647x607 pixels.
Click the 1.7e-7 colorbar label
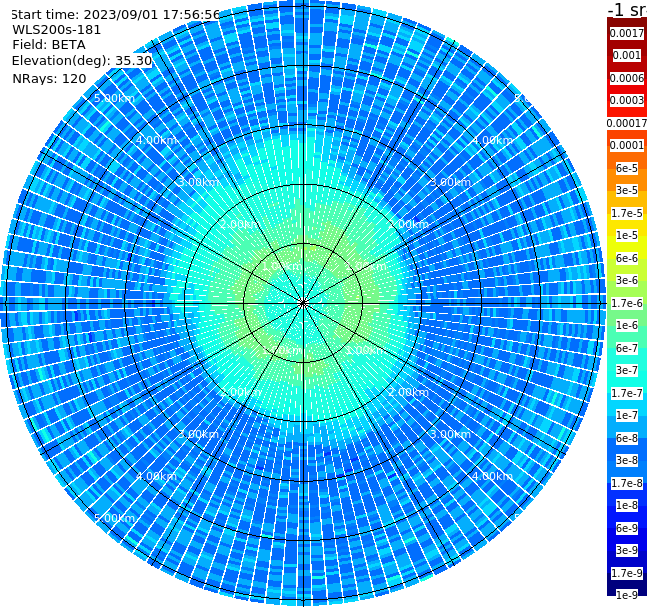coord(627,393)
